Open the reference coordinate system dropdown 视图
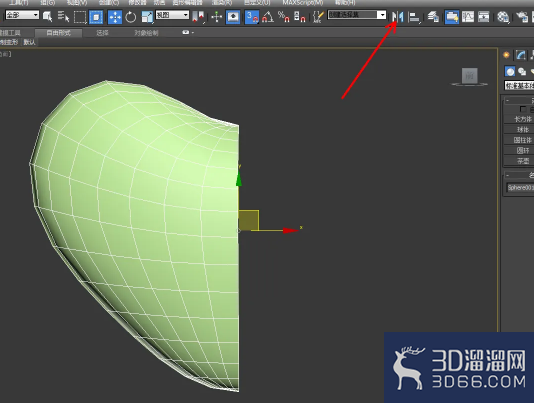 (x=172, y=15)
